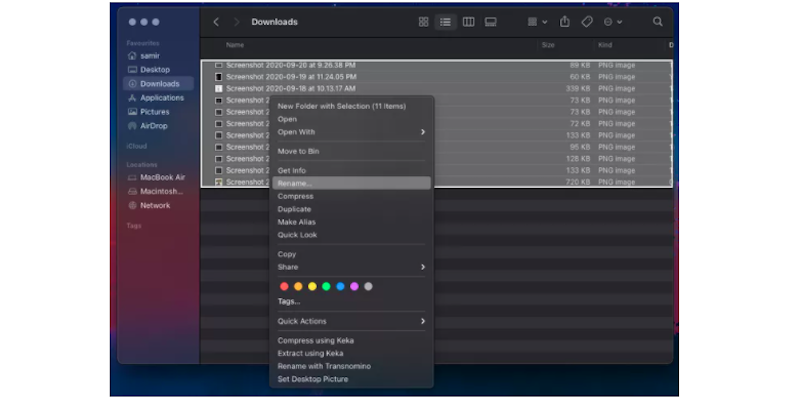Apply the yellow tag color

(x=312, y=286)
